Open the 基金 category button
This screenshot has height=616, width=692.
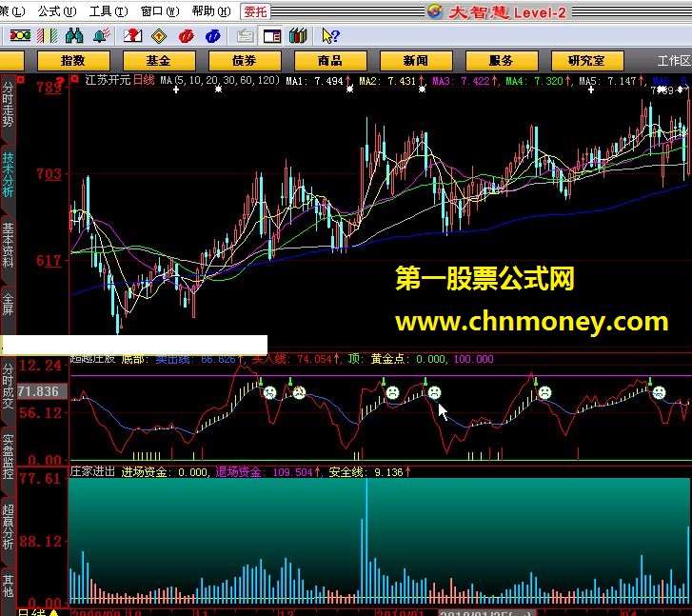click(x=159, y=61)
